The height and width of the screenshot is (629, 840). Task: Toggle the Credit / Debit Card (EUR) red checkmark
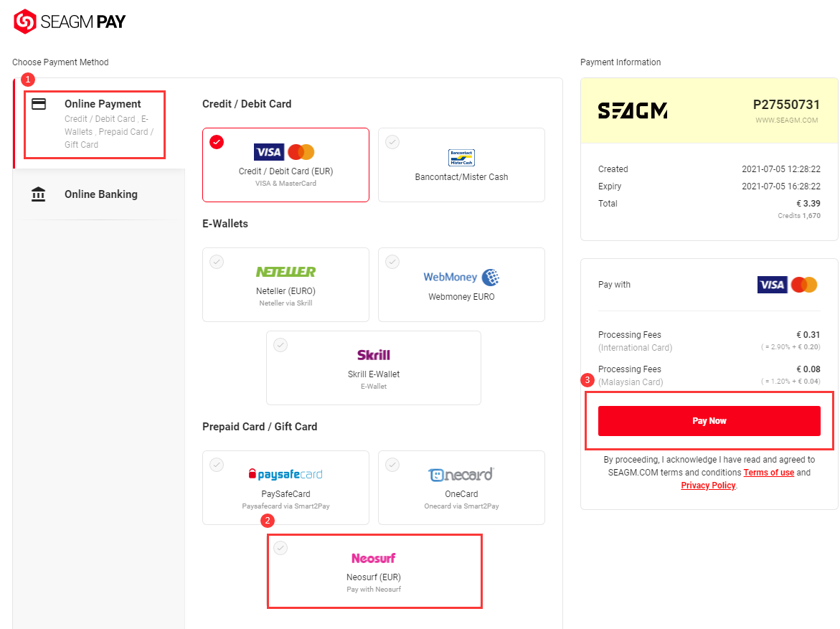tap(217, 142)
